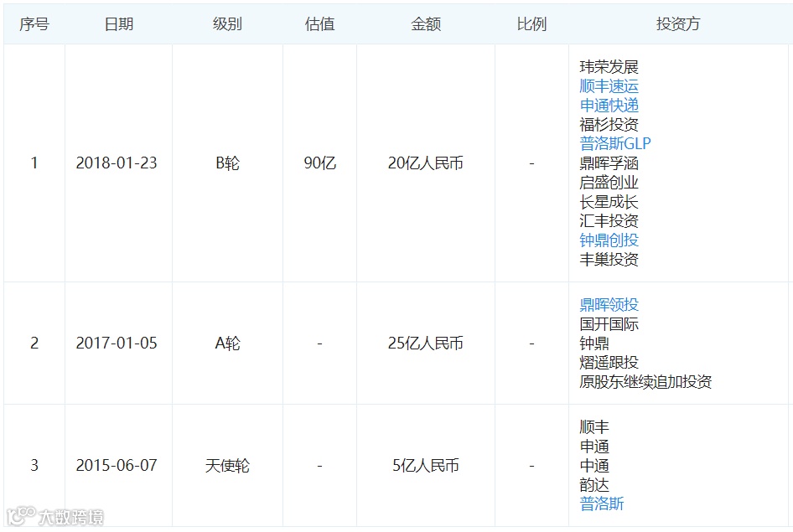Open the 鼎晖领投 investor link

click(x=609, y=305)
